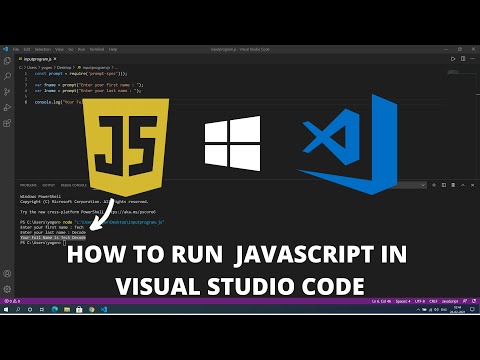Open the Windows Action Center icon
Image resolution: width=480 pixels, height=360 pixels.
472,309
